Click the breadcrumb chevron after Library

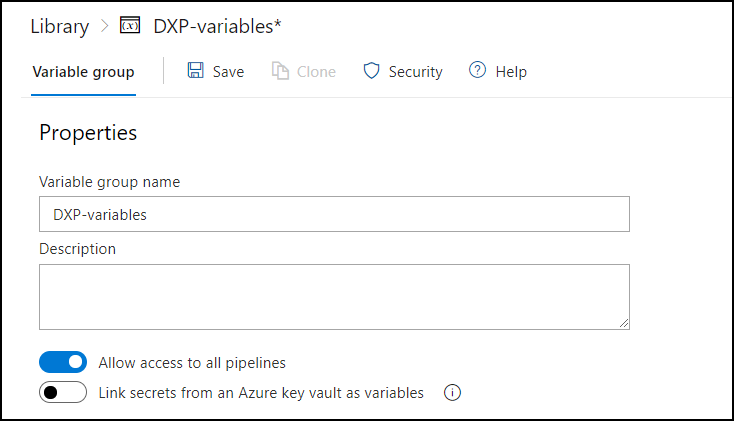104,27
